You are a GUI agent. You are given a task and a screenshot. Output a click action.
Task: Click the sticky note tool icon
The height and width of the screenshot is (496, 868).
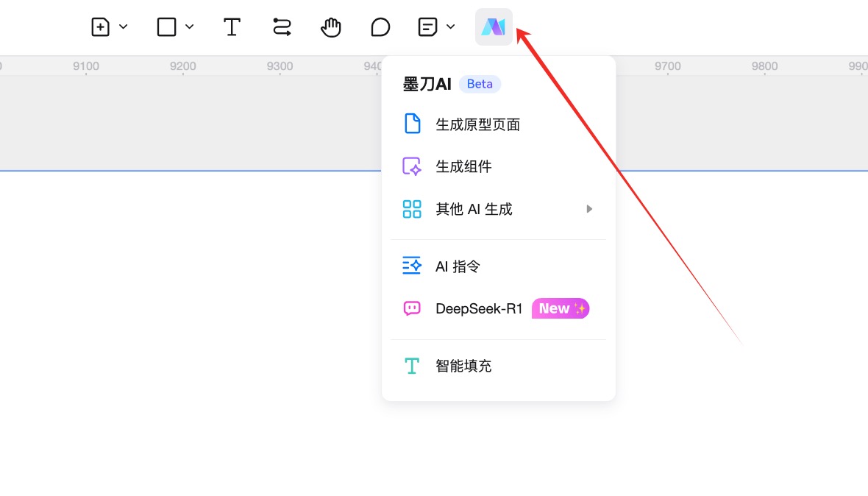coord(427,26)
